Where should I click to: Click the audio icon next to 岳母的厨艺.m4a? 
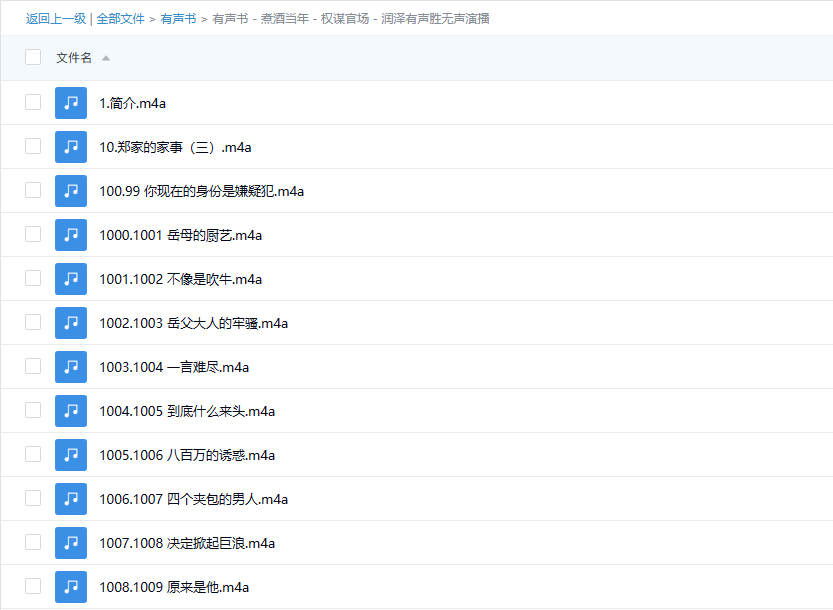(x=71, y=235)
